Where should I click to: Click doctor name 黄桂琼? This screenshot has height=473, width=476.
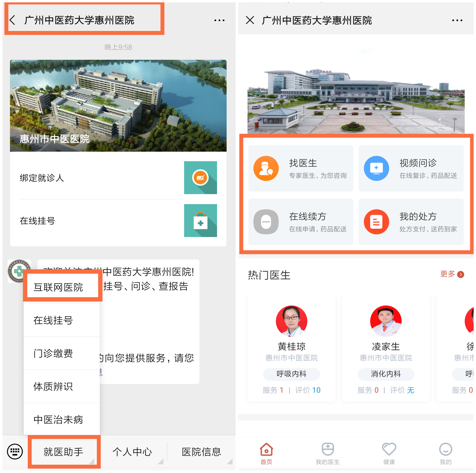click(292, 346)
